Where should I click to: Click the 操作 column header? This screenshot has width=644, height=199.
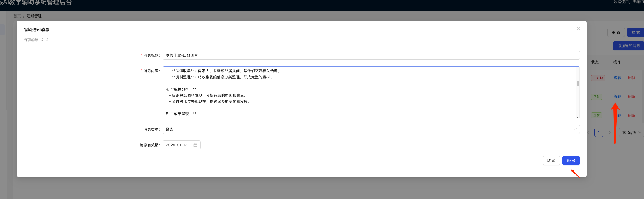617,62
